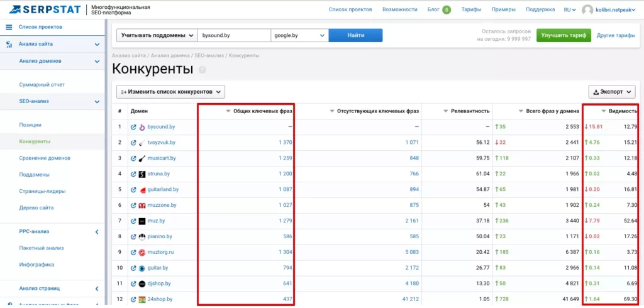Image resolution: width=644 pixels, height=308 pixels.
Task: Follow the Другие тарифы link
Action: tap(616, 35)
